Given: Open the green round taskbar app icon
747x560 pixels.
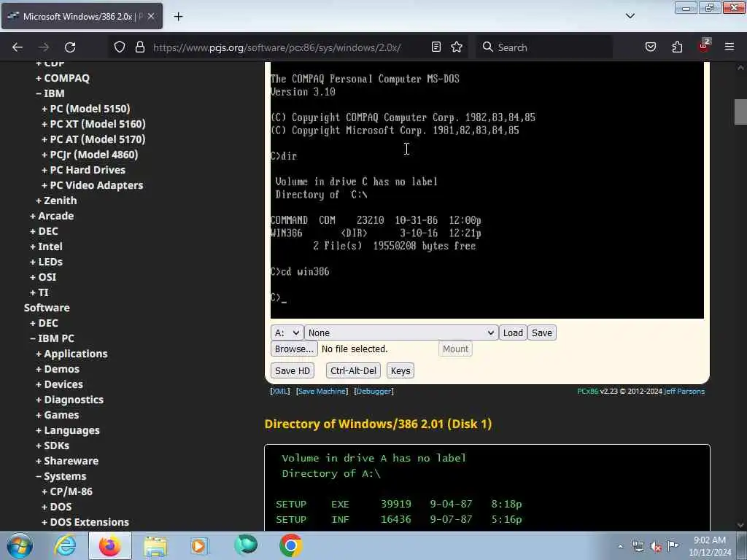Looking at the screenshot, I should [246, 545].
